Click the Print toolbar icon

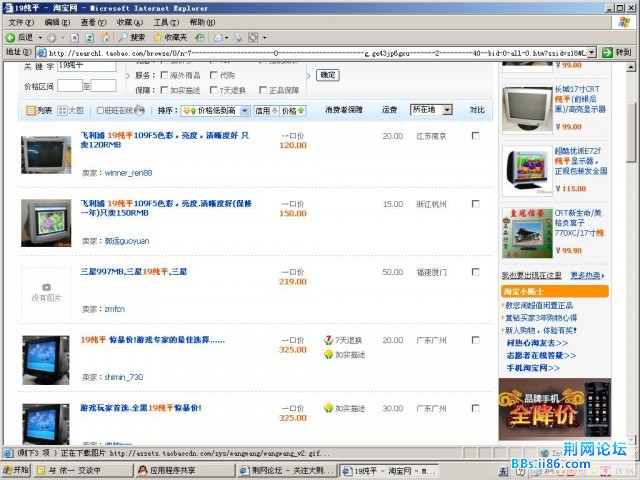click(x=238, y=38)
